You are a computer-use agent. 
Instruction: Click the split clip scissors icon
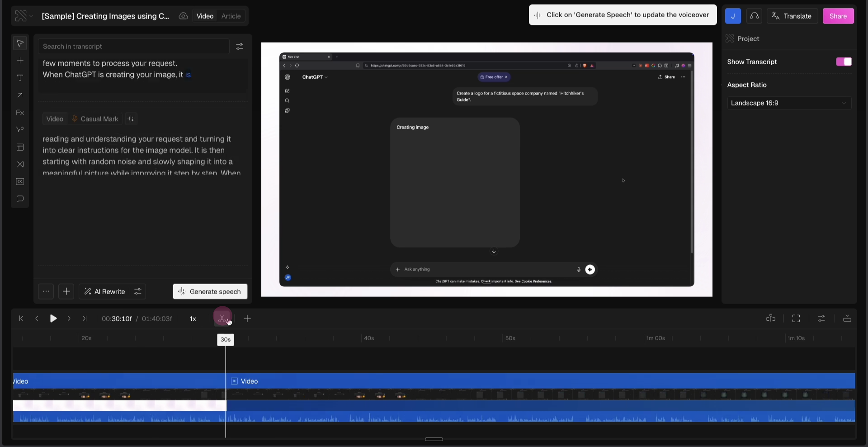tap(222, 319)
